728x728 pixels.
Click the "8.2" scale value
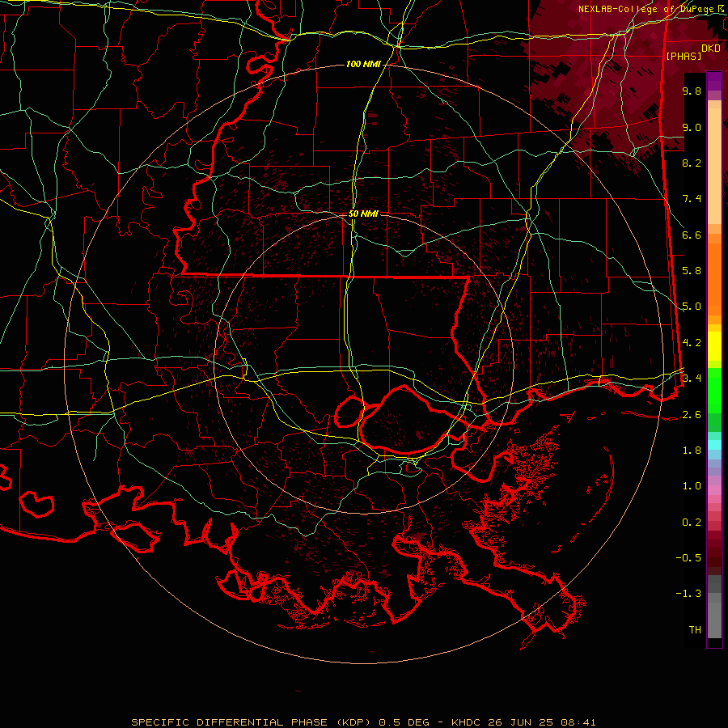(x=692, y=163)
